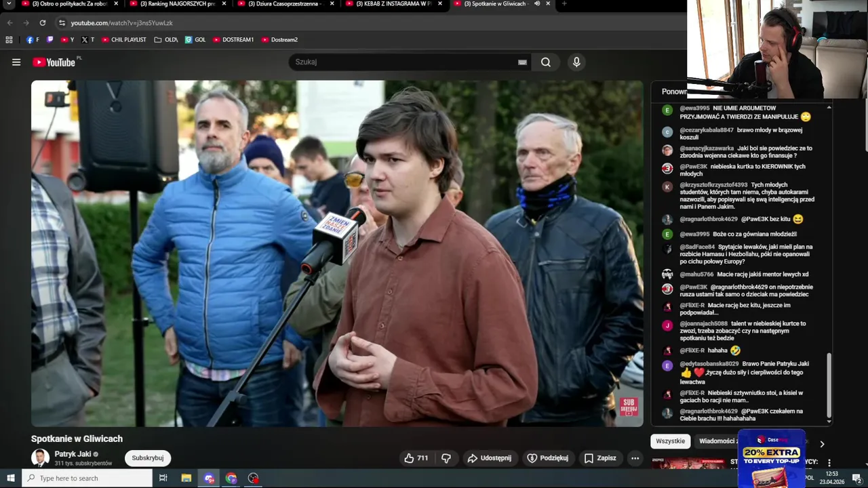This screenshot has height=488, width=868.
Task: Open the Windows Start menu
Action: tap(10, 479)
